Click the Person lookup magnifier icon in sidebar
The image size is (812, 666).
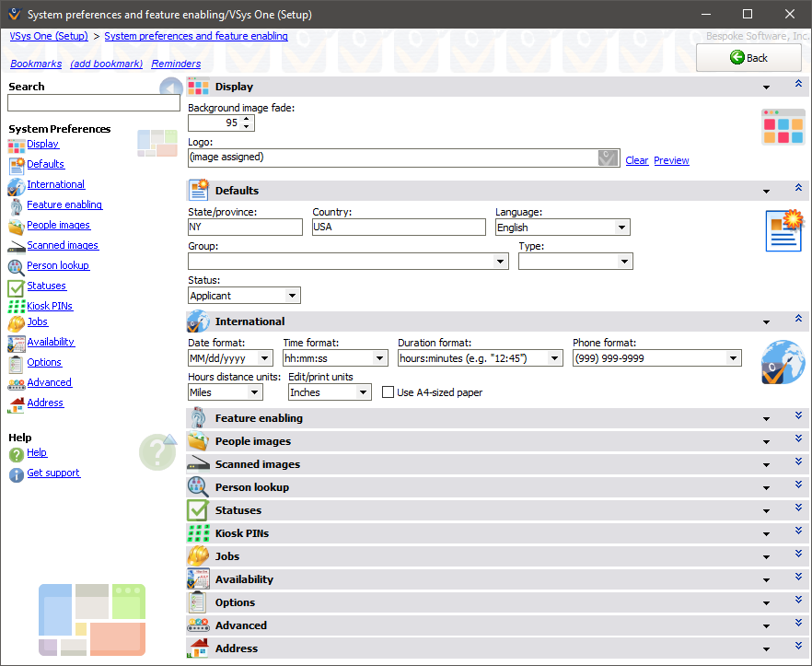[17, 266]
